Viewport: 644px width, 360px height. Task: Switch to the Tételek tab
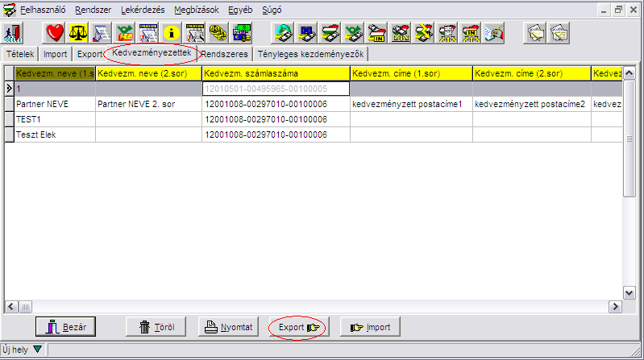click(x=20, y=54)
